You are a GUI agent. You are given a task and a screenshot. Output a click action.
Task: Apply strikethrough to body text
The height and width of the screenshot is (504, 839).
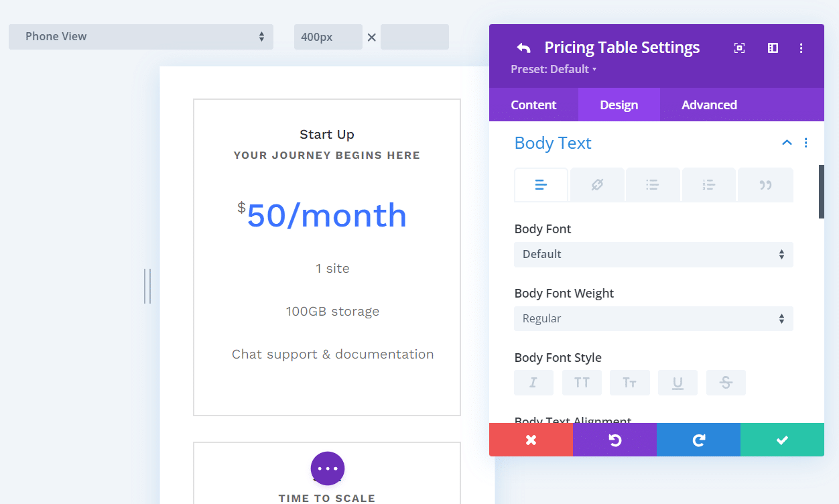(x=726, y=382)
